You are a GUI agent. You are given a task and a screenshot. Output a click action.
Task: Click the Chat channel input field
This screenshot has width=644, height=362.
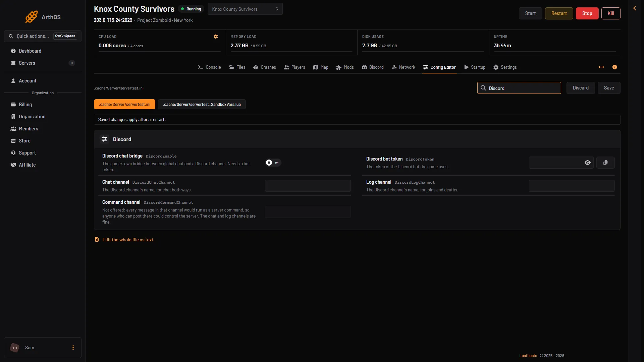pyautogui.click(x=308, y=186)
